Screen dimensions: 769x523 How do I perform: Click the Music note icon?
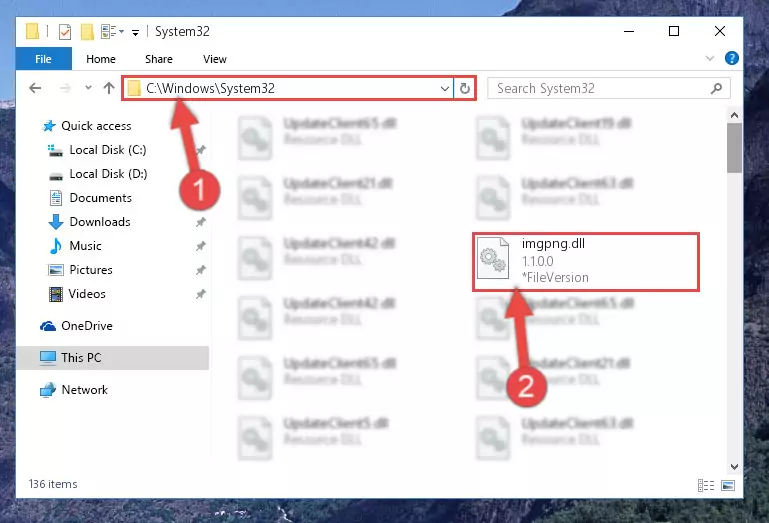click(56, 246)
